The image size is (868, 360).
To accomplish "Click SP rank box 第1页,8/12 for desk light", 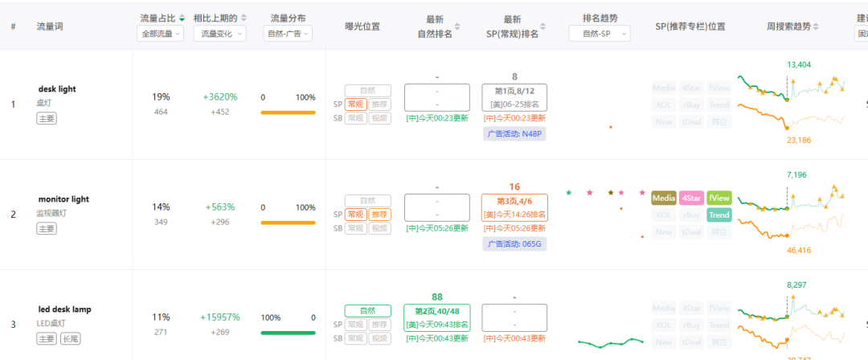I will pos(514,97).
